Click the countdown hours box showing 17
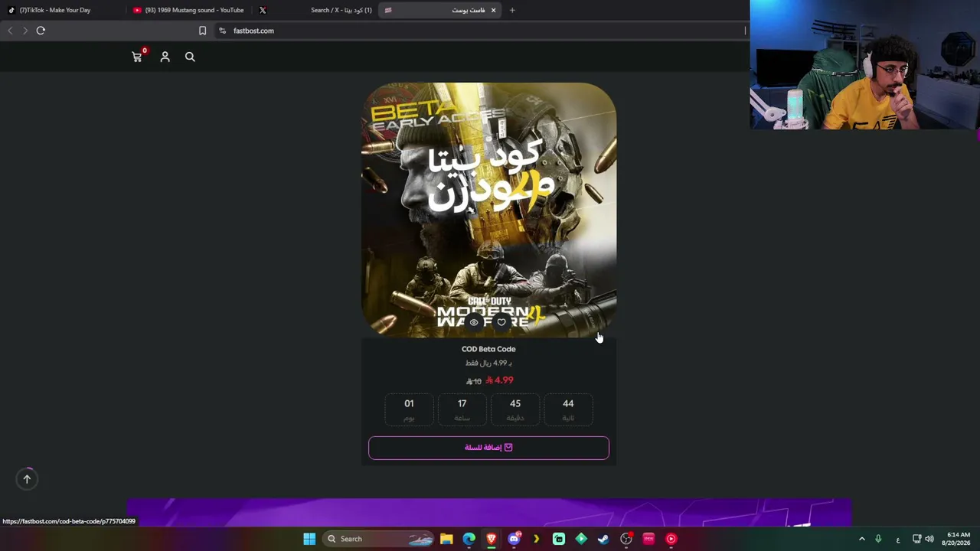The height and width of the screenshot is (551, 980). [462, 409]
